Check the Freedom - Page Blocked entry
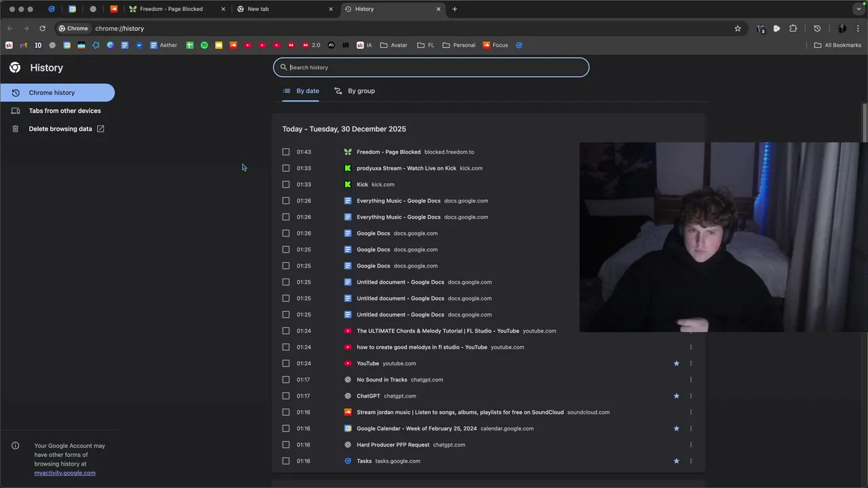 (285, 152)
